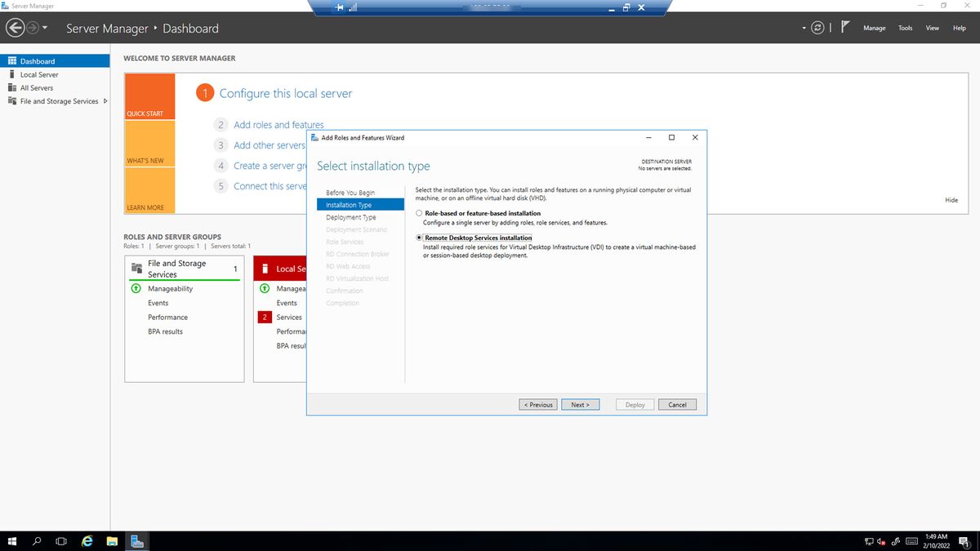Open the Learn More tile
This screenshot has width=980, height=551.
pos(149,190)
